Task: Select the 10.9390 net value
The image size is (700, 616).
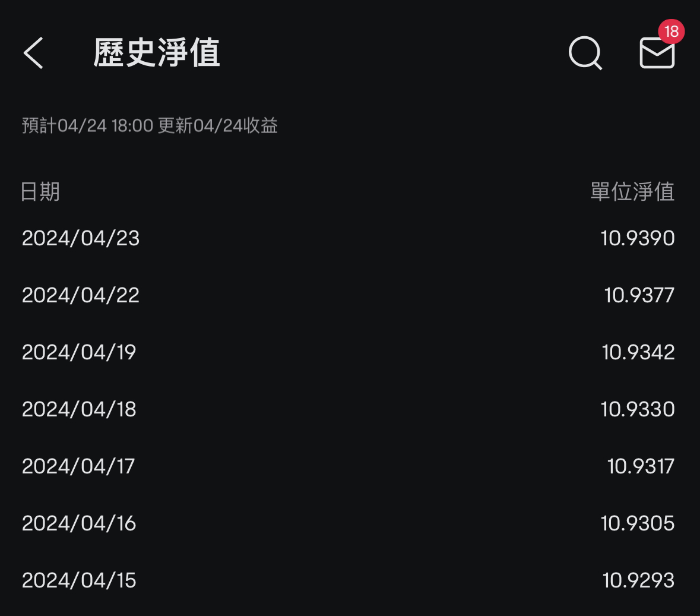Action: tap(638, 238)
